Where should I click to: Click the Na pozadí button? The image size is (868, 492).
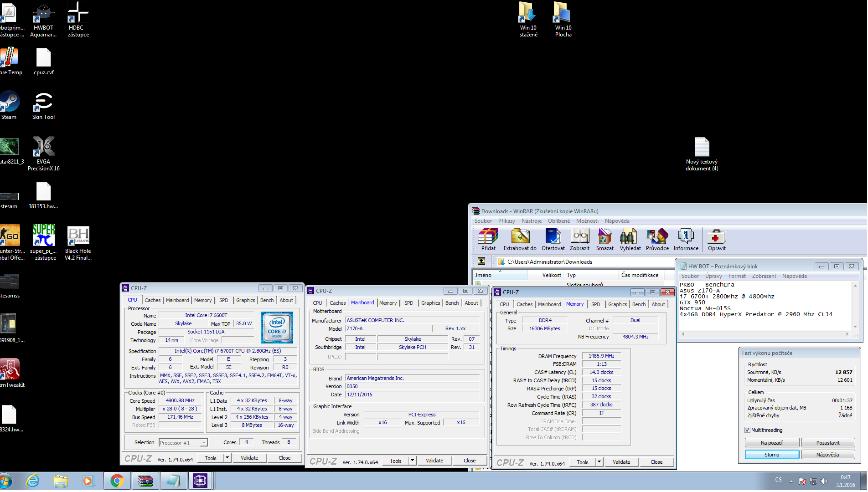click(771, 443)
